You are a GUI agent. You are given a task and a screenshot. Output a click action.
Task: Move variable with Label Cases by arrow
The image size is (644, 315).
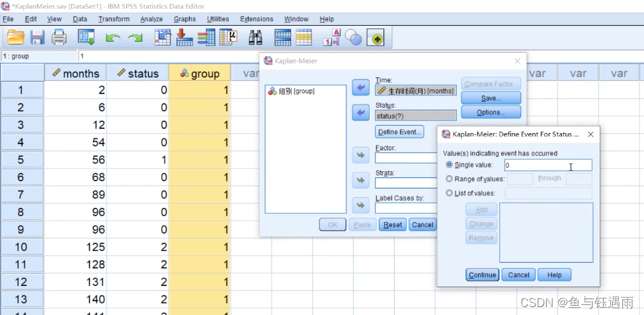pyautogui.click(x=360, y=205)
